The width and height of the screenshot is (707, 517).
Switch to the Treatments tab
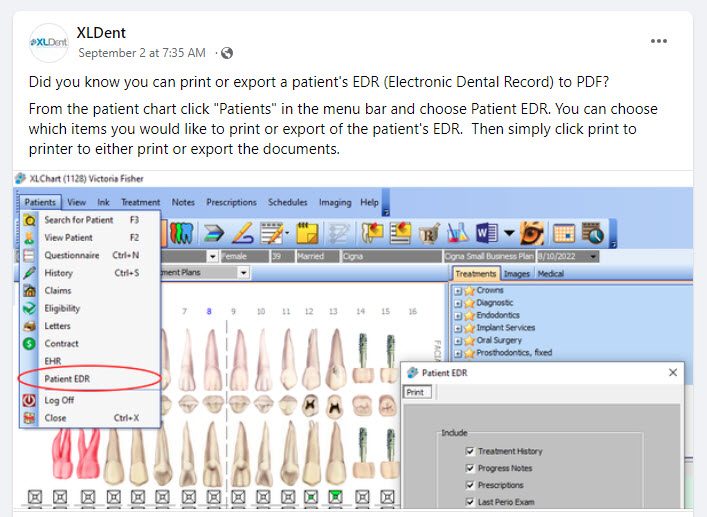tap(476, 274)
